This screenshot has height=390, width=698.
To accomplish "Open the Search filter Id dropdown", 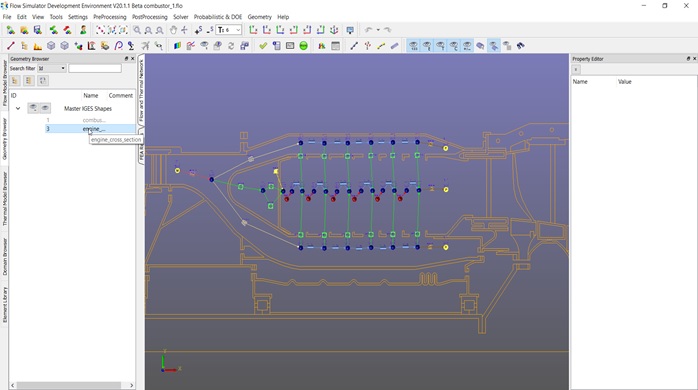I will tap(52, 68).
